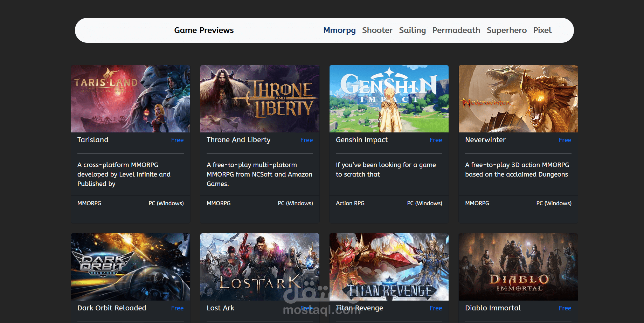Screen dimensions: 644x323
Task: Switch to the Shooter category
Action: (x=377, y=30)
